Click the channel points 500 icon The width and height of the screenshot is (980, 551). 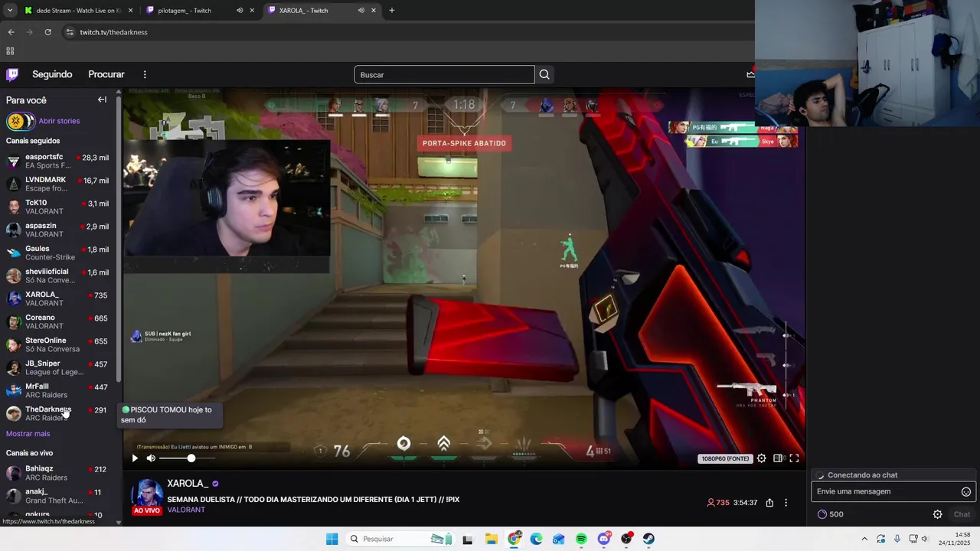[831, 514]
